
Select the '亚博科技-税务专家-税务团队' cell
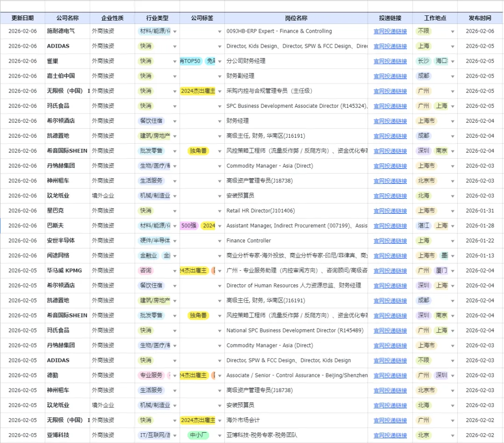point(296,435)
